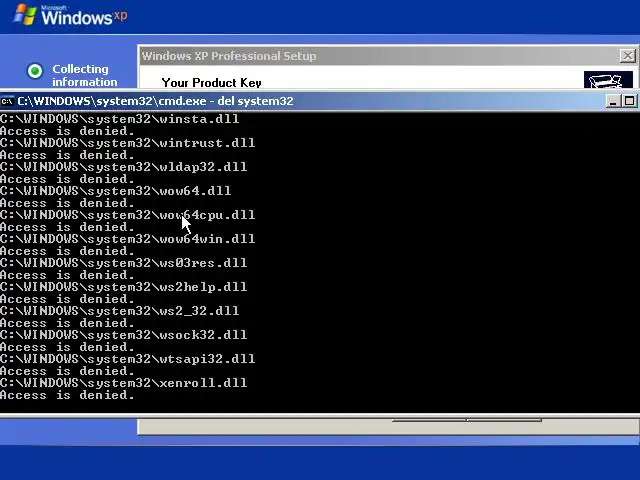Maximize the cmd.exe window
Image resolution: width=640 pixels, height=480 pixels.
pyautogui.click(x=629, y=101)
